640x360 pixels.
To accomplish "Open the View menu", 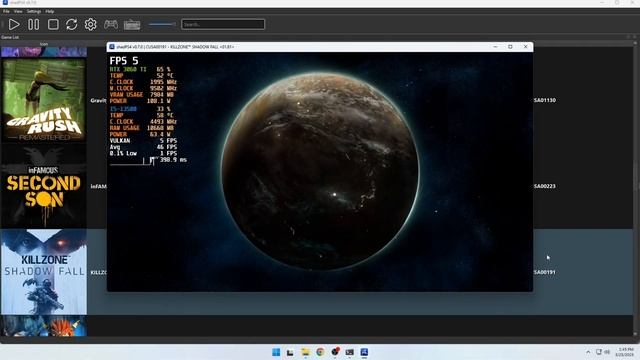I will (x=18, y=11).
